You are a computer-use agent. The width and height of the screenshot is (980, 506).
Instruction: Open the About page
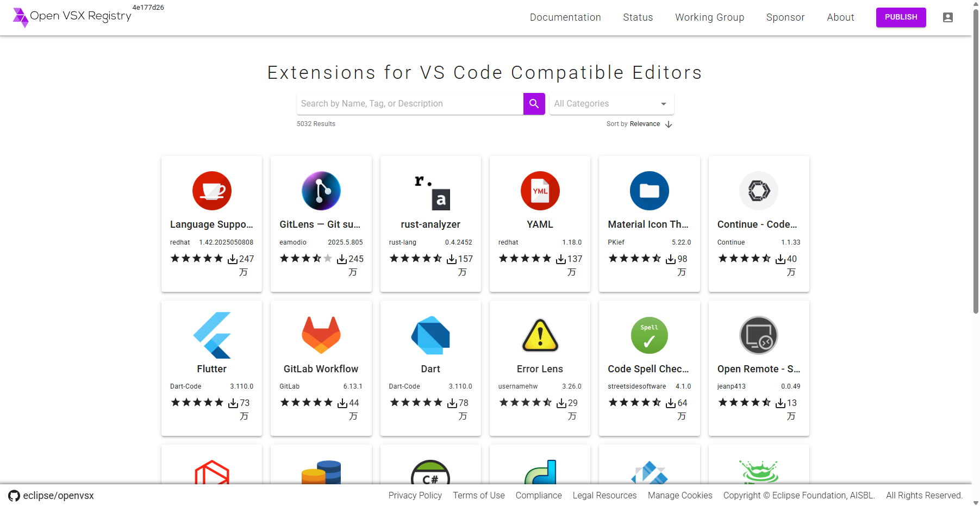tap(840, 17)
